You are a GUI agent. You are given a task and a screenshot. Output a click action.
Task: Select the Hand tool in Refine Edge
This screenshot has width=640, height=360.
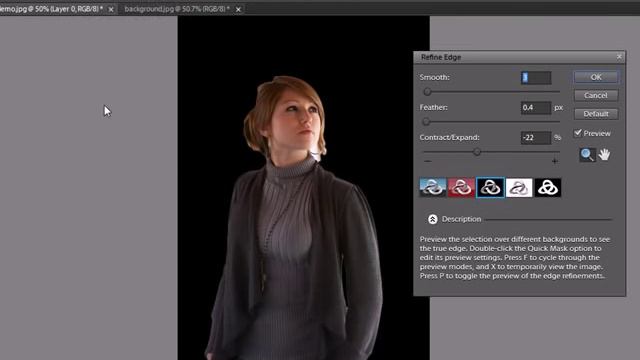click(x=604, y=155)
